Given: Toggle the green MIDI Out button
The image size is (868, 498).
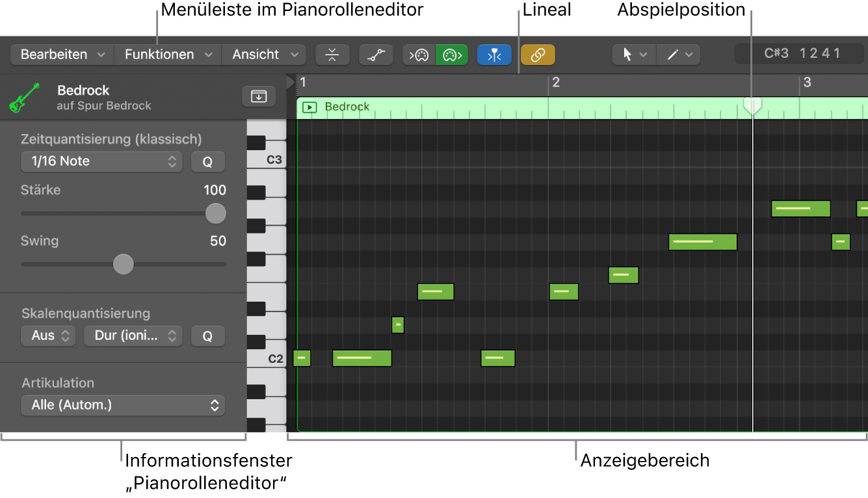Looking at the screenshot, I should (x=452, y=55).
